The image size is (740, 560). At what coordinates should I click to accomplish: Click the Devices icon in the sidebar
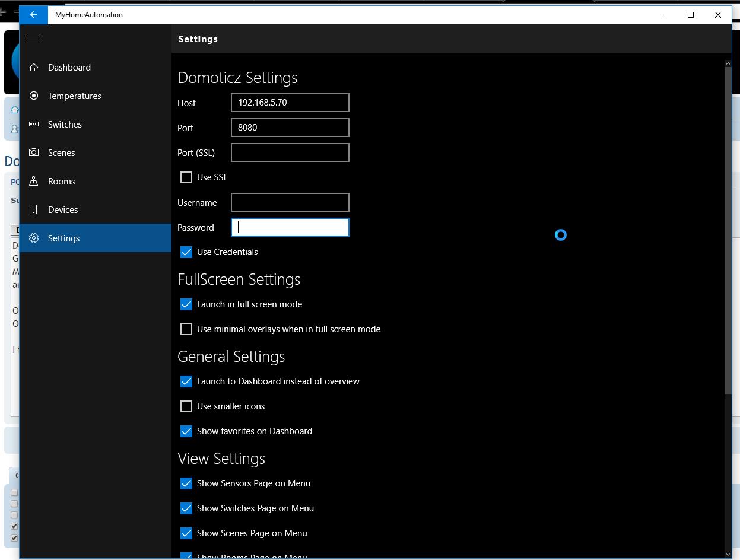coord(34,209)
